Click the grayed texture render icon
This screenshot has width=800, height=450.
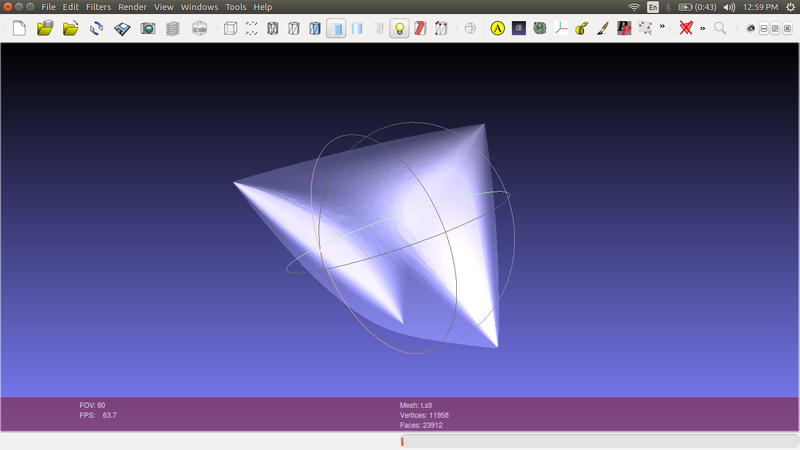click(x=379, y=28)
